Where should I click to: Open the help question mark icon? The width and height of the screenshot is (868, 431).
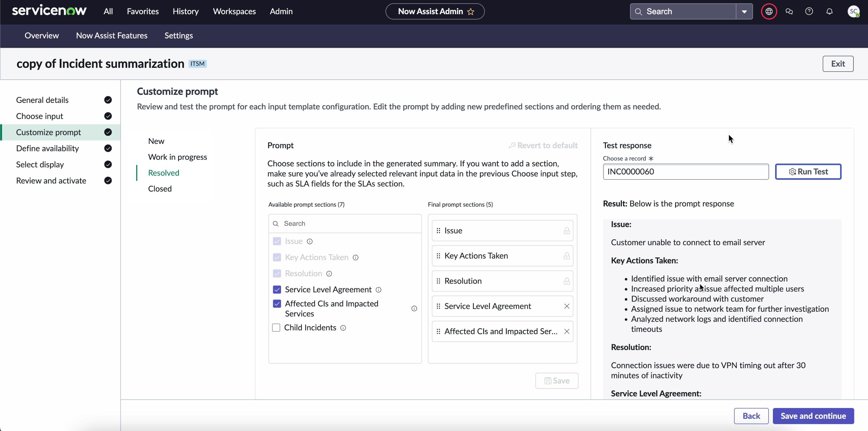(809, 11)
